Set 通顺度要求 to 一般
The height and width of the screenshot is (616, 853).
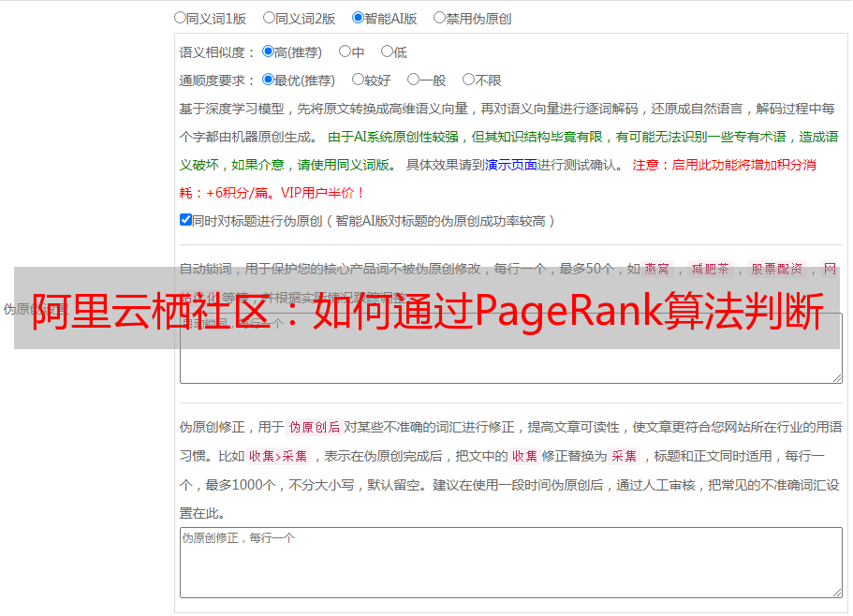tap(414, 80)
